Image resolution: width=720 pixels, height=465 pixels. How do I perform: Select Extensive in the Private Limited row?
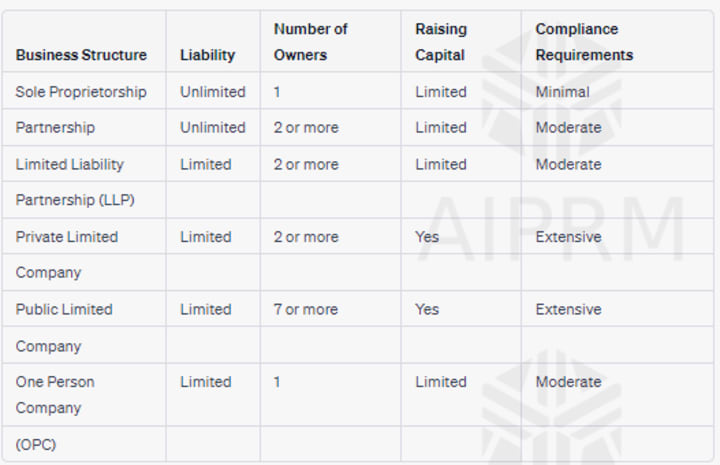coord(568,237)
